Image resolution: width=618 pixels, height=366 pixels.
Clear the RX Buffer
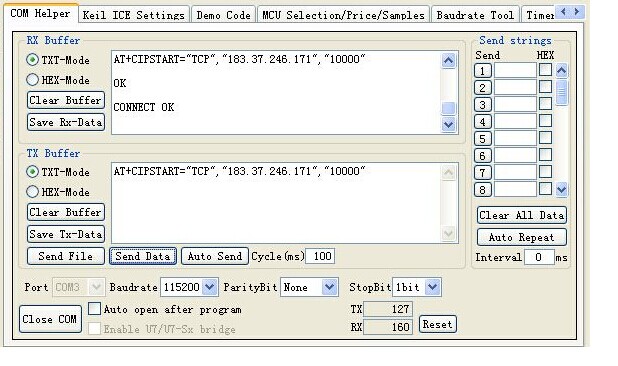pyautogui.click(x=66, y=100)
